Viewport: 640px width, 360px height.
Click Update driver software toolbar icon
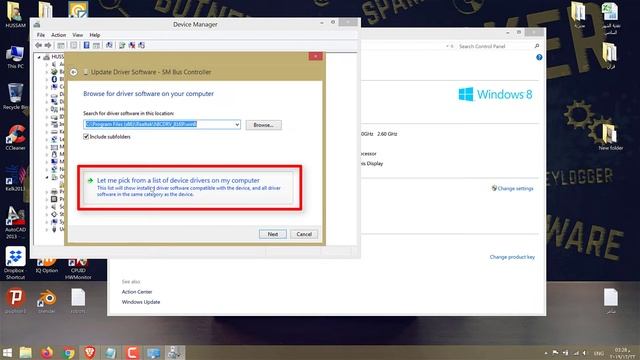[122, 45]
